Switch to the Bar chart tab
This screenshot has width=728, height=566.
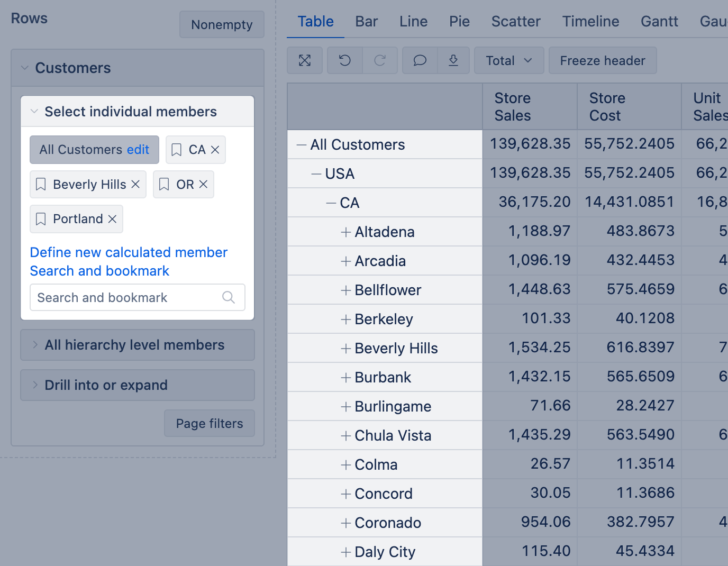[366, 22]
